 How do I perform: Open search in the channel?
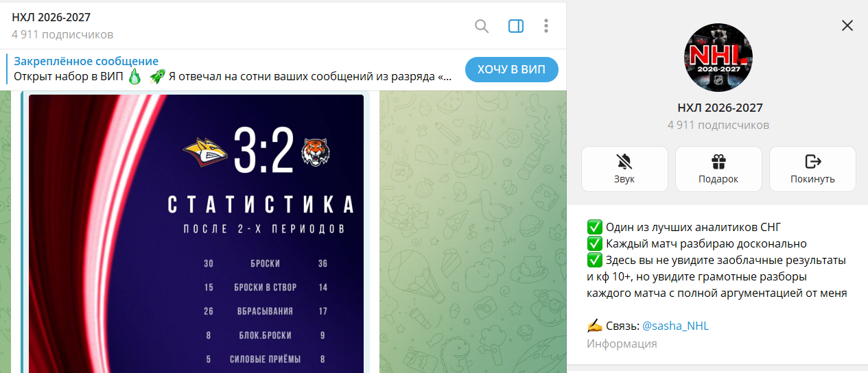point(482,26)
